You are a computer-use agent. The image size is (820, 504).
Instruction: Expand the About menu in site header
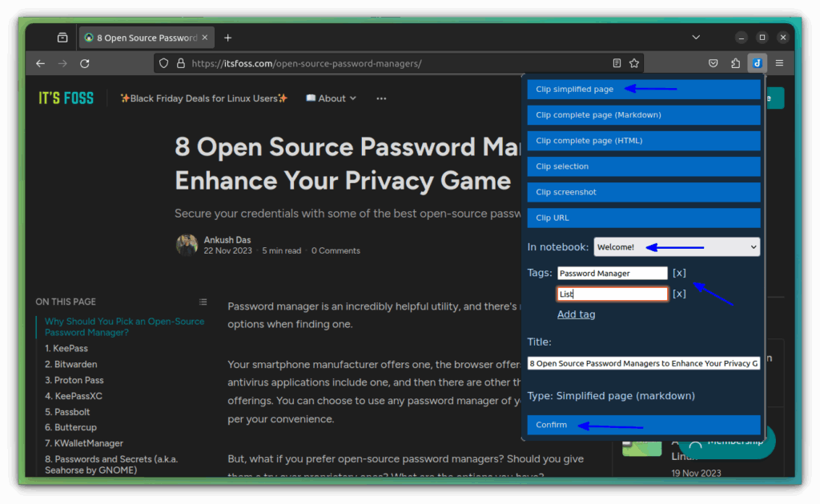pos(331,98)
